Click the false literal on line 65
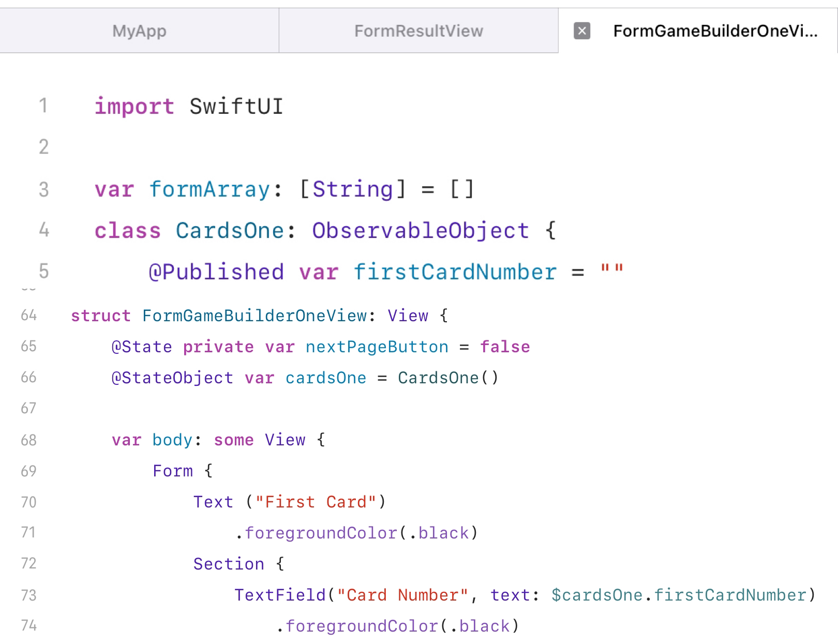 point(505,347)
